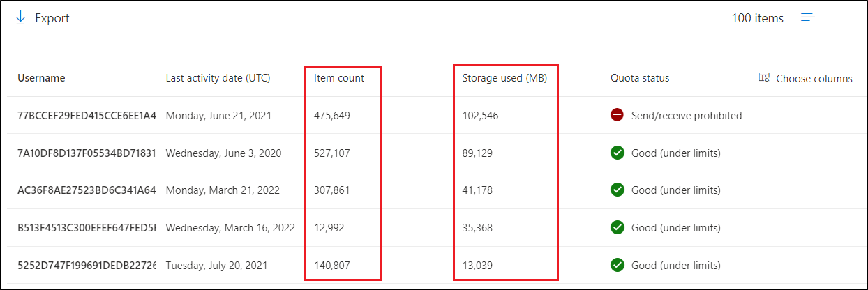Image resolution: width=868 pixels, height=290 pixels.
Task: Open the filter lines icon beside 100 items
Action: coord(808,18)
